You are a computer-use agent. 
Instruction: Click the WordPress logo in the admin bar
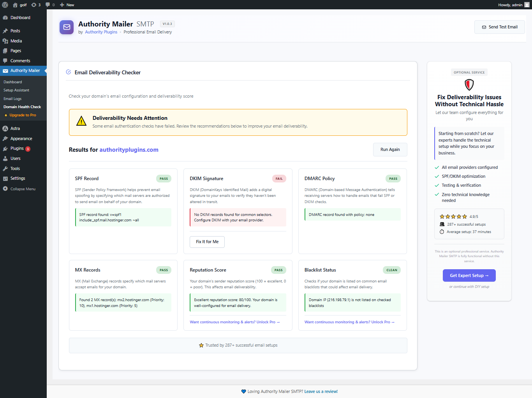click(x=5, y=5)
